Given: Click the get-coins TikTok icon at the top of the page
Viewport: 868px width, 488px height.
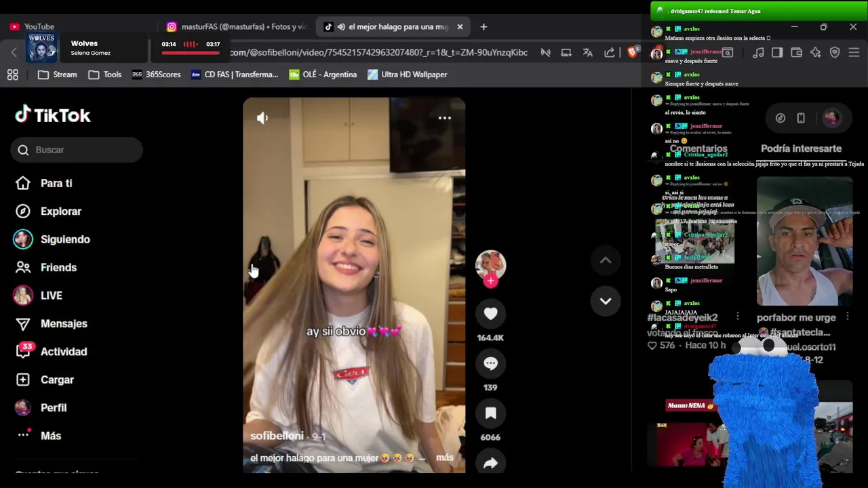Looking at the screenshot, I should [x=781, y=118].
